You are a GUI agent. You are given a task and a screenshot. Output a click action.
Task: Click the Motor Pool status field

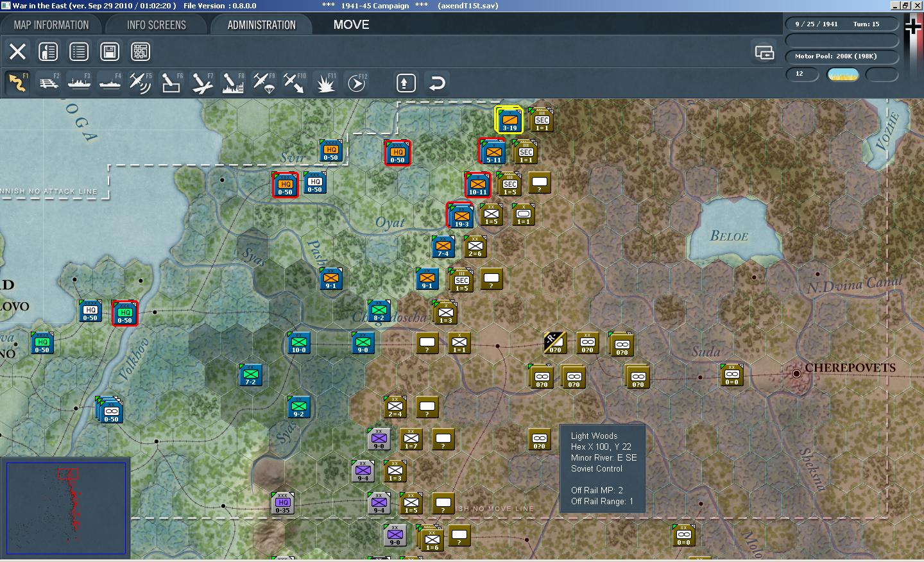click(x=842, y=56)
